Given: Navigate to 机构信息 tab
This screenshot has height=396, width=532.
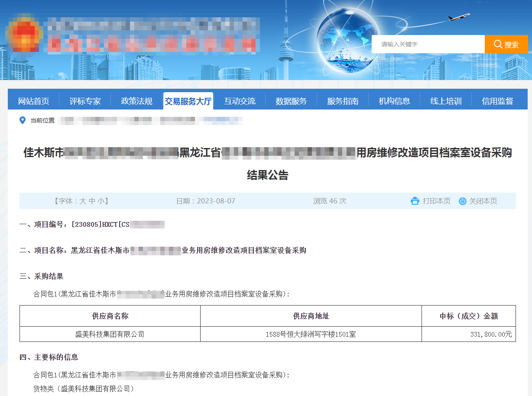Looking at the screenshot, I should click(x=394, y=101).
